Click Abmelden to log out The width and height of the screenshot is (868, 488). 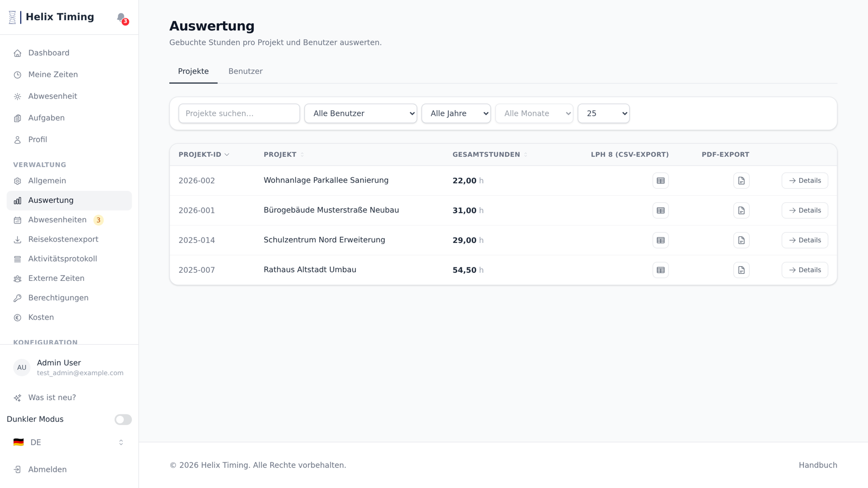tap(69, 470)
